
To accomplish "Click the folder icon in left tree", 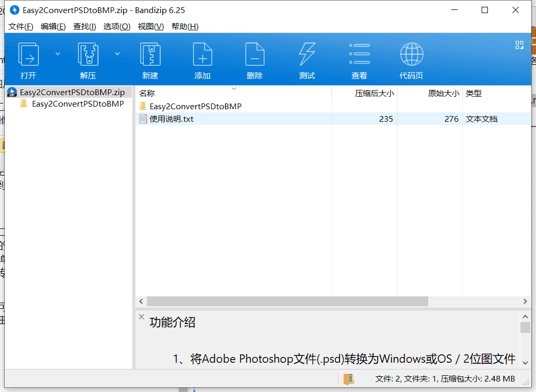I will [x=24, y=104].
